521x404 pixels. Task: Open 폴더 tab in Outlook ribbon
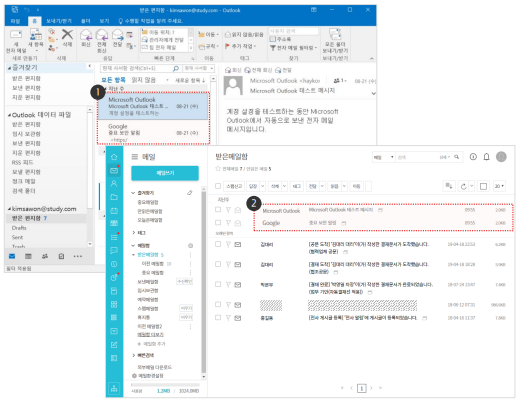click(x=86, y=21)
